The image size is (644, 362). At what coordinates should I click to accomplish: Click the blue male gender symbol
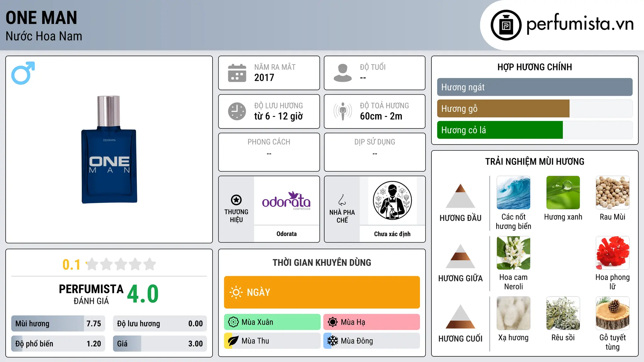[23, 73]
